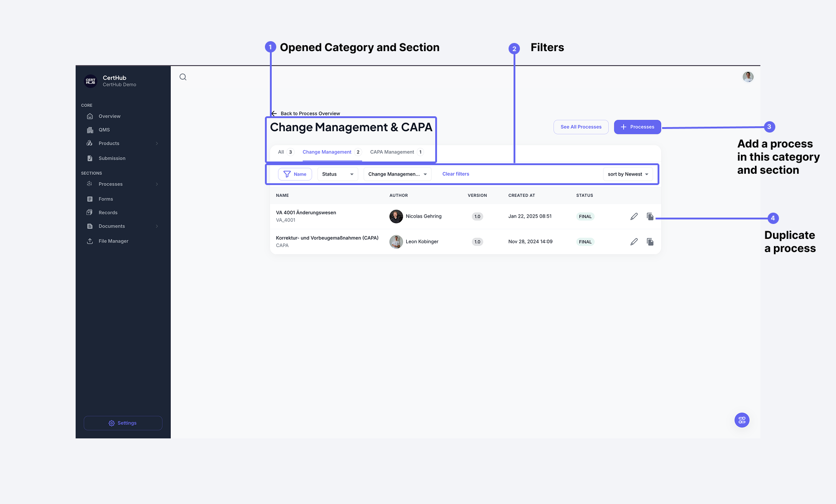
Task: Select Overview in the Core section
Action: [x=109, y=116]
